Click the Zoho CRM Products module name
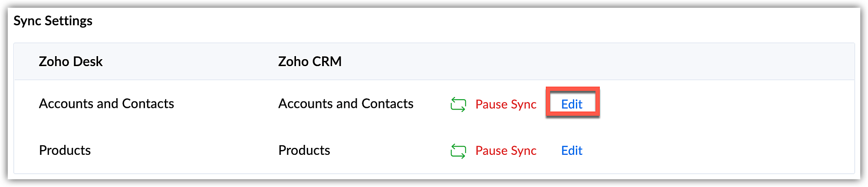This screenshot has width=868, height=187. pos(304,150)
